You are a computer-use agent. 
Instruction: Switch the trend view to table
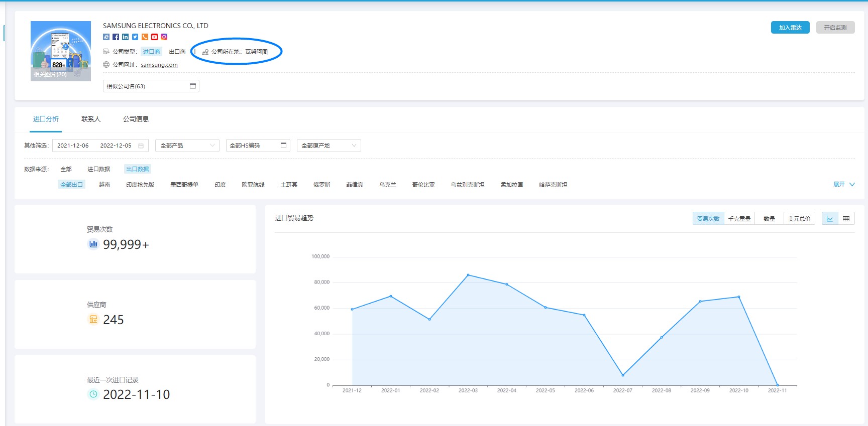pos(846,218)
